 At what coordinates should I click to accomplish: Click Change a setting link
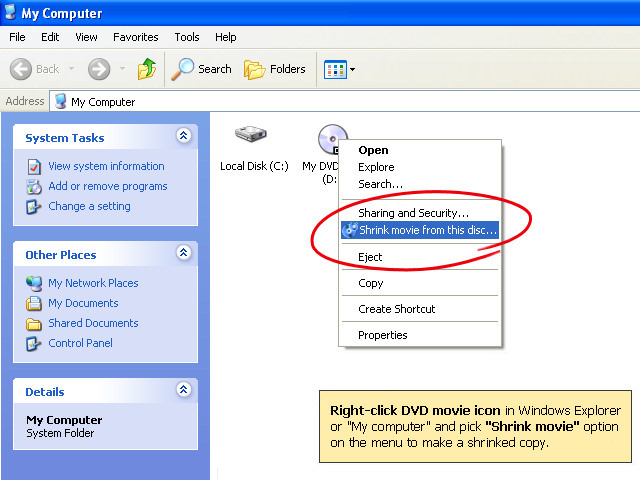(x=89, y=207)
